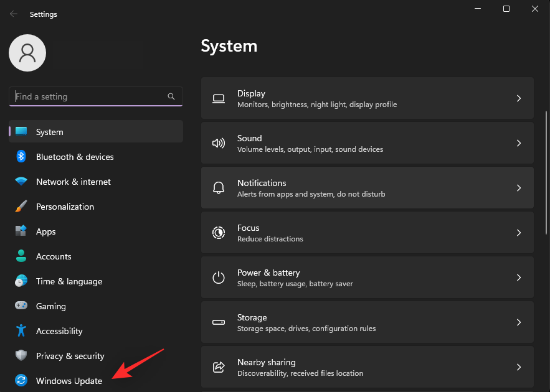
Task: Expand the Display settings row chevron
Action: pyautogui.click(x=519, y=98)
